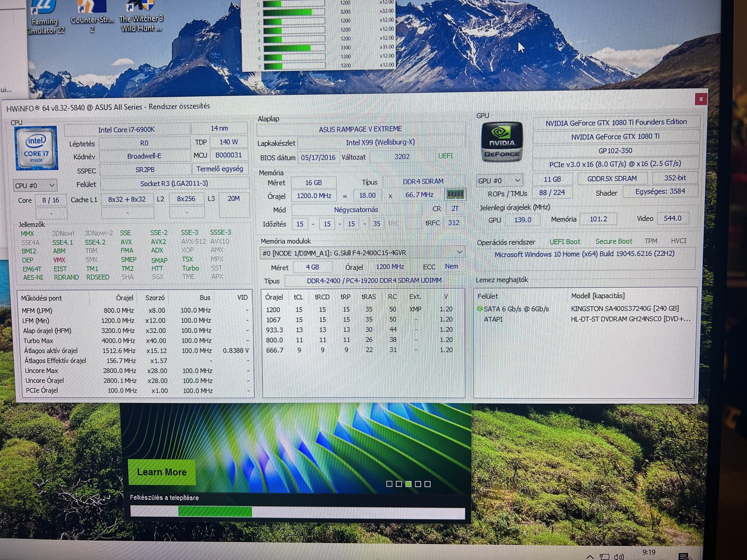Click the ROPs / TMUs value 88 / 224
The width and height of the screenshot is (747, 560).
click(552, 192)
